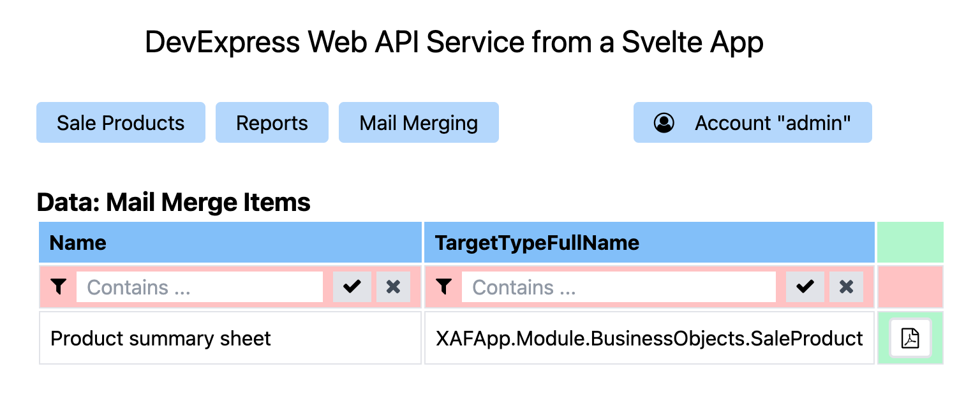Click the filter funnel icon for Name
Image resolution: width=980 pixels, height=399 pixels.
[x=59, y=287]
